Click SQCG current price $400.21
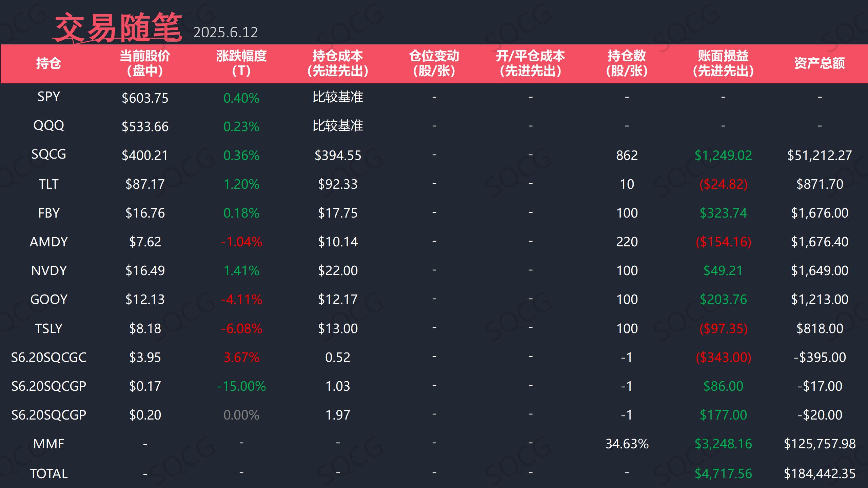 coord(145,156)
